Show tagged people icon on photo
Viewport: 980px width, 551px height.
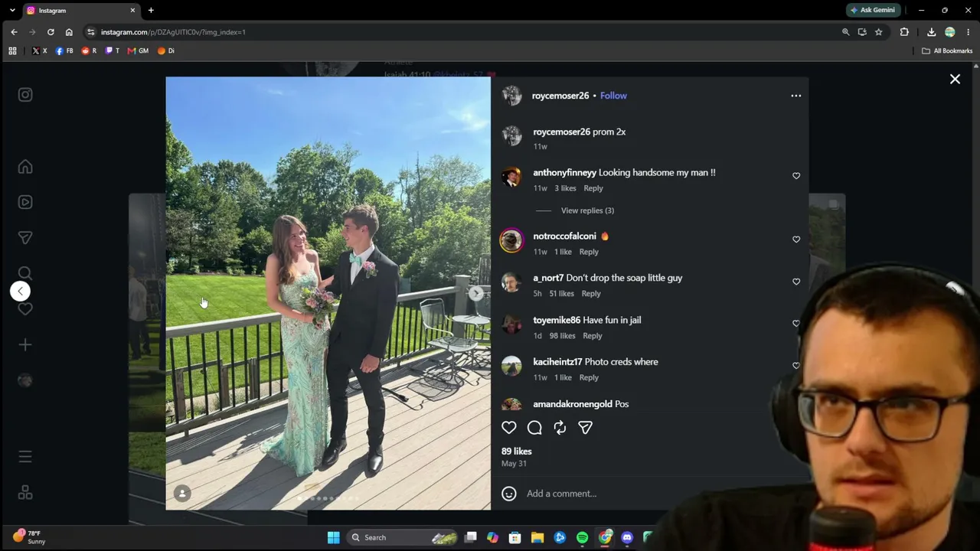(x=182, y=494)
